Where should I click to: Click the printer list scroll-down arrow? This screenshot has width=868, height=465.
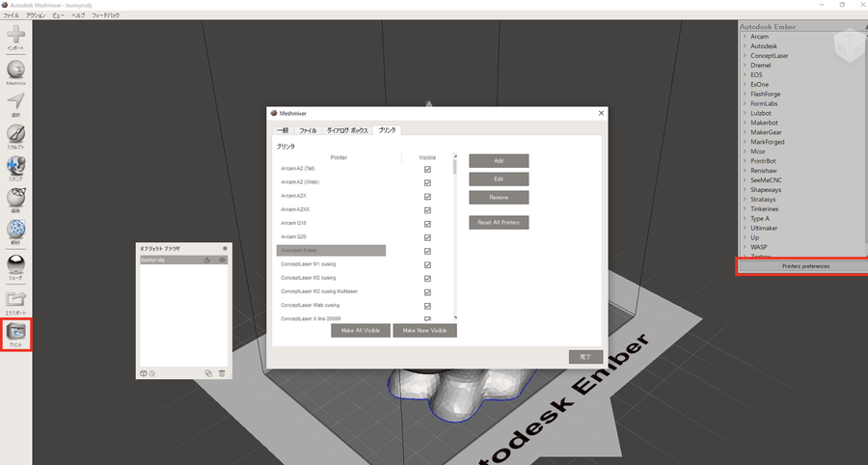pyautogui.click(x=455, y=317)
